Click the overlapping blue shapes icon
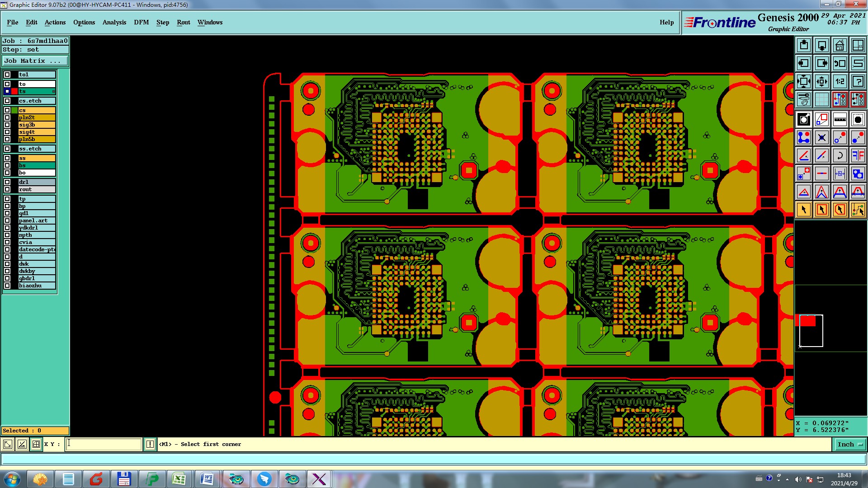 coord(858,174)
